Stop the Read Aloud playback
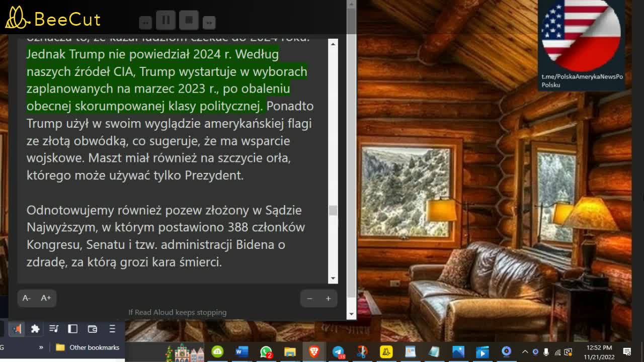Image resolution: width=644 pixels, height=362 pixels. click(x=189, y=21)
